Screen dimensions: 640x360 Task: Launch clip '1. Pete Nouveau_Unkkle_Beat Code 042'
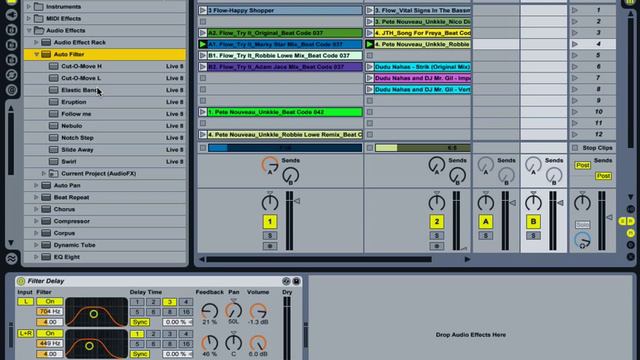pos(203,112)
